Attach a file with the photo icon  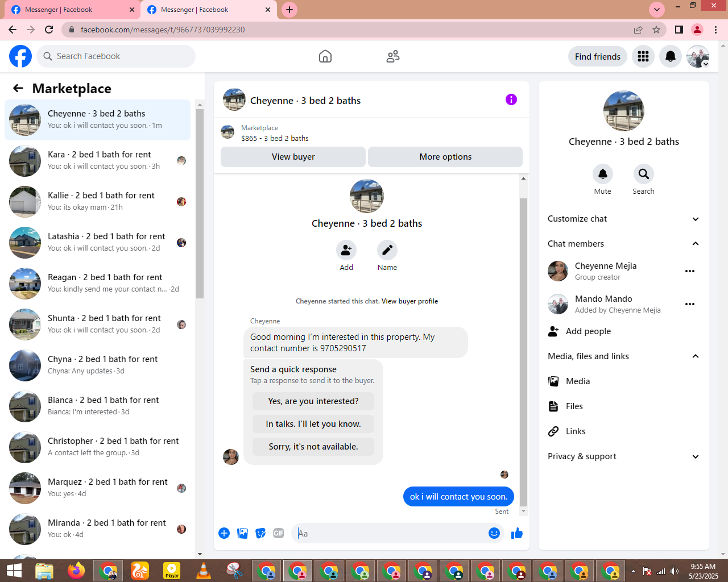point(242,533)
